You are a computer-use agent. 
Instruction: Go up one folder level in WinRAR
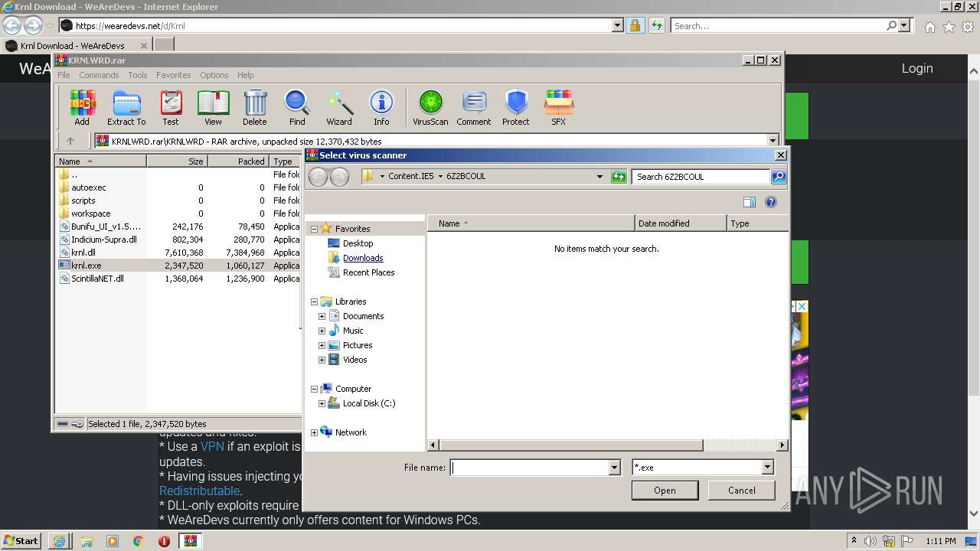pos(70,141)
